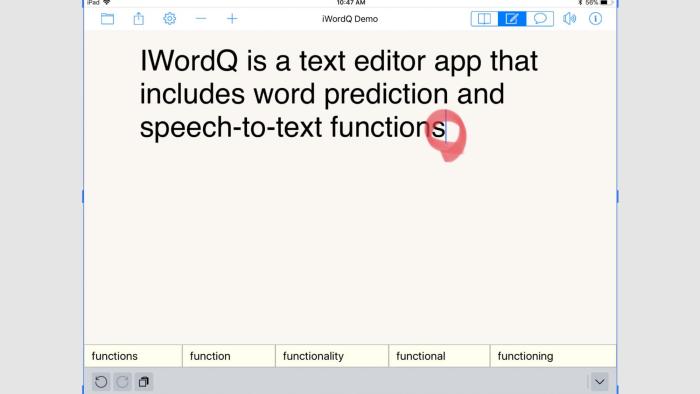
Task: Tap the share/export icon
Action: coord(139,19)
